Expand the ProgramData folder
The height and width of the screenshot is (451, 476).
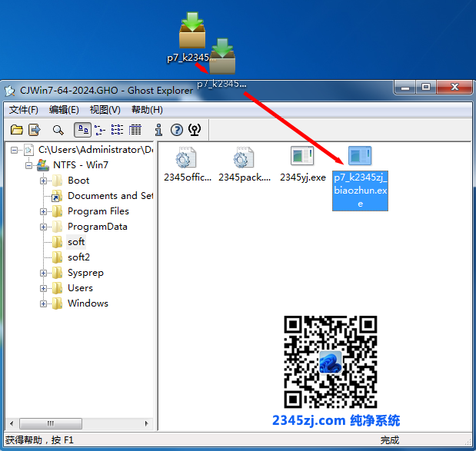tap(43, 227)
